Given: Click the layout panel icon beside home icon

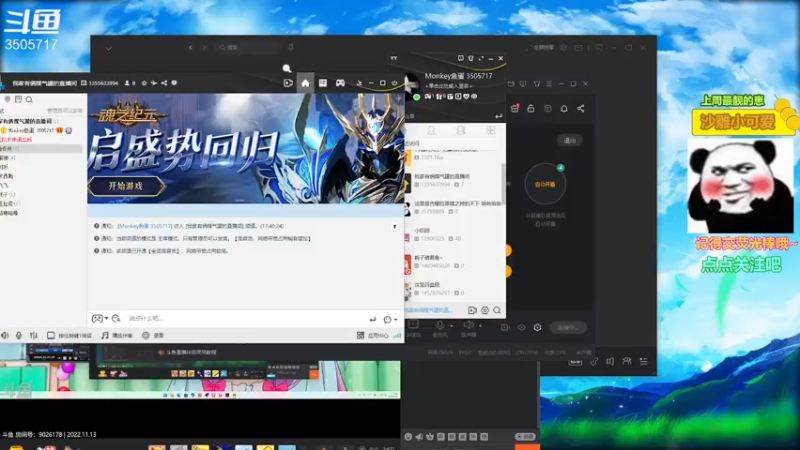Looking at the screenshot, I should tap(323, 83).
